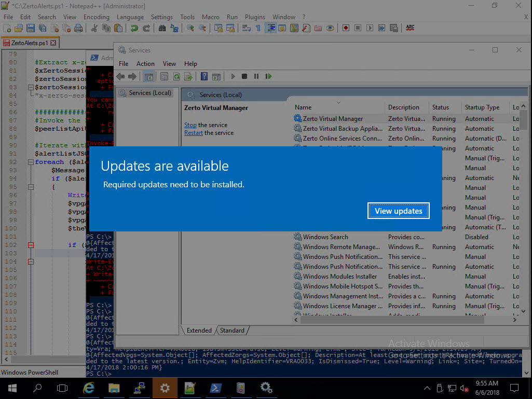532x399 pixels.
Task: Switch to Standard tab in Services
Action: coord(232,331)
